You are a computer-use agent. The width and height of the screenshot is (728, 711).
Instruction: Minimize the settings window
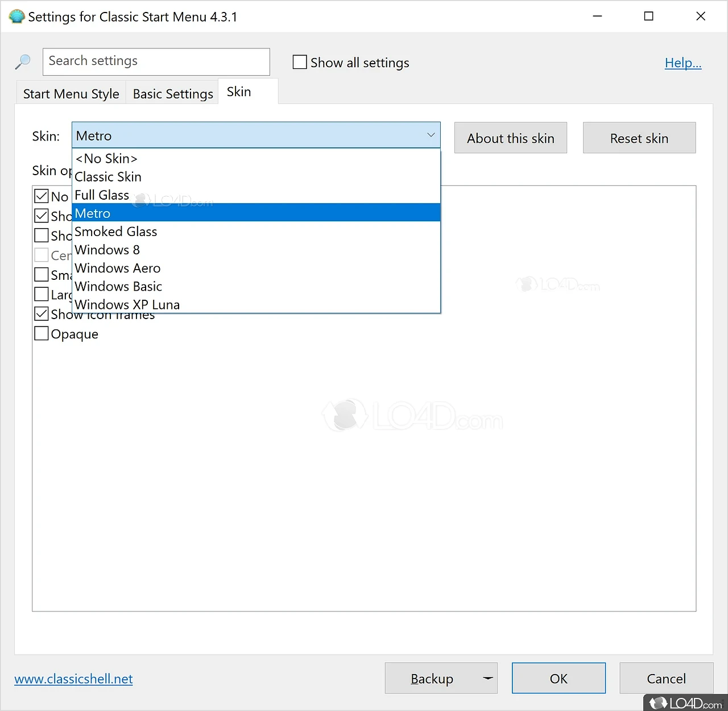pos(597,16)
